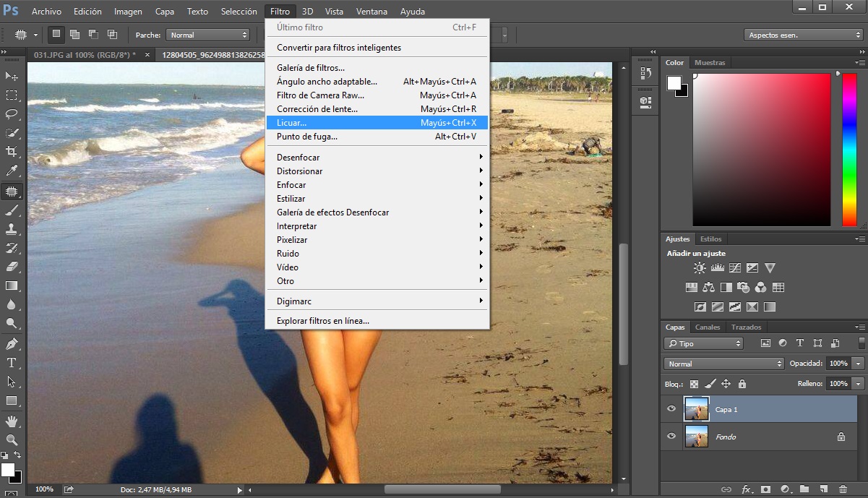Choose Explorar filtros en línea...
The height and width of the screenshot is (498, 868).
377,321
